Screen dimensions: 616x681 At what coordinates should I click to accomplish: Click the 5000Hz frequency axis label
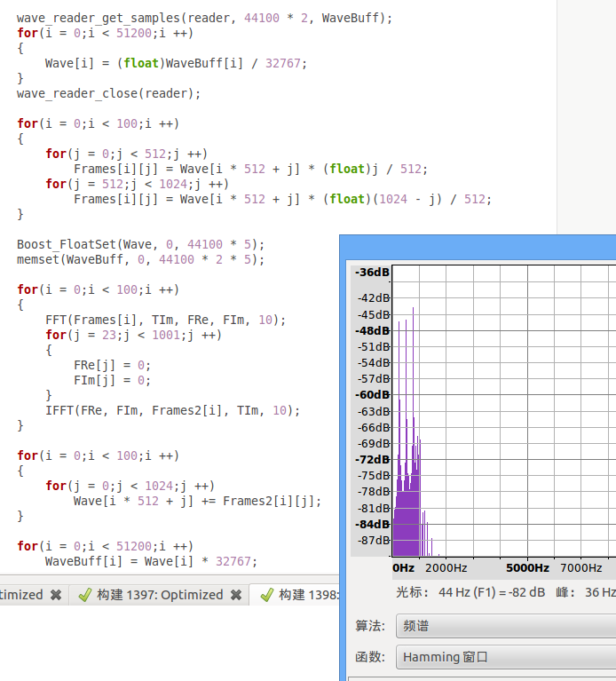click(x=527, y=568)
